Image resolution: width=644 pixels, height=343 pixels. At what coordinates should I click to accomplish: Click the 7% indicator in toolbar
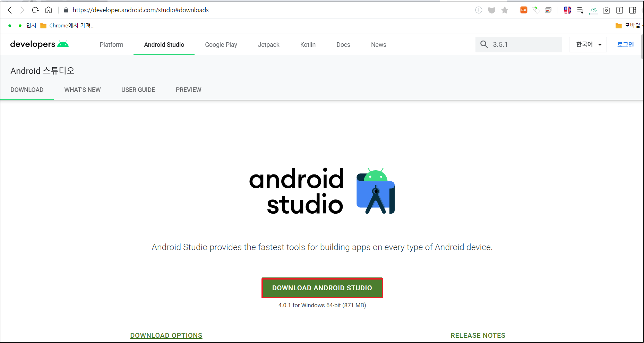coord(593,10)
